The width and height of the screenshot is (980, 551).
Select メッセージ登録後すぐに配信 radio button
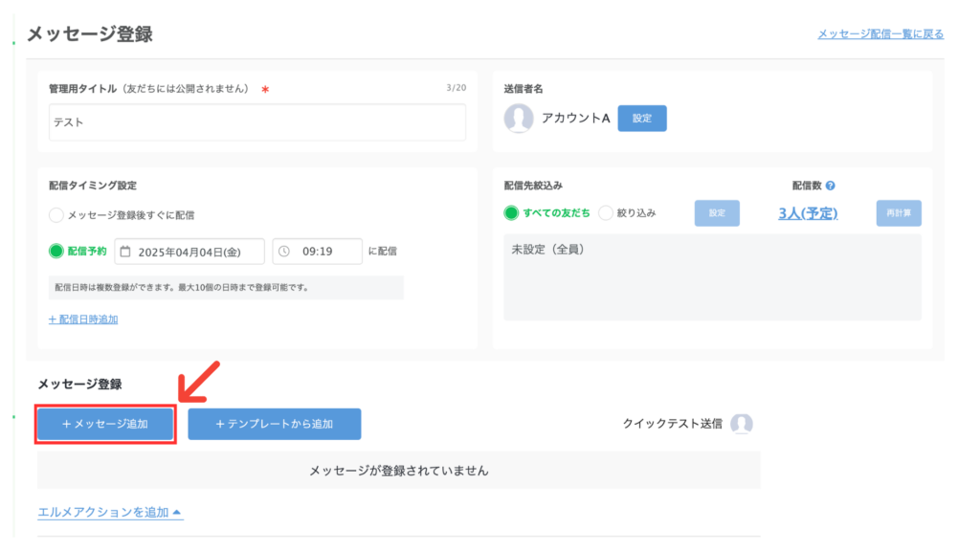click(x=56, y=215)
